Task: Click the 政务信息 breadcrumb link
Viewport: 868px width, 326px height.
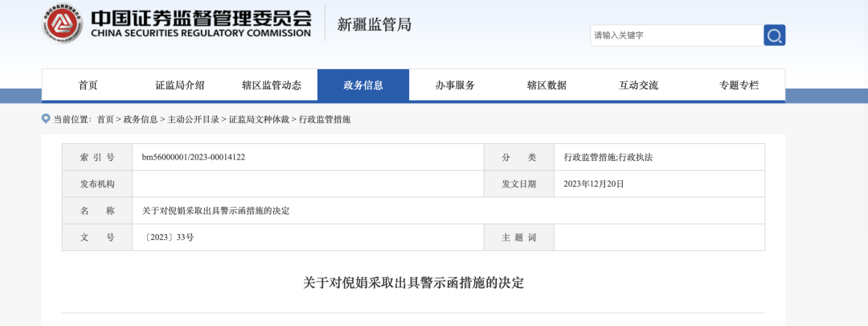Action: (141, 120)
